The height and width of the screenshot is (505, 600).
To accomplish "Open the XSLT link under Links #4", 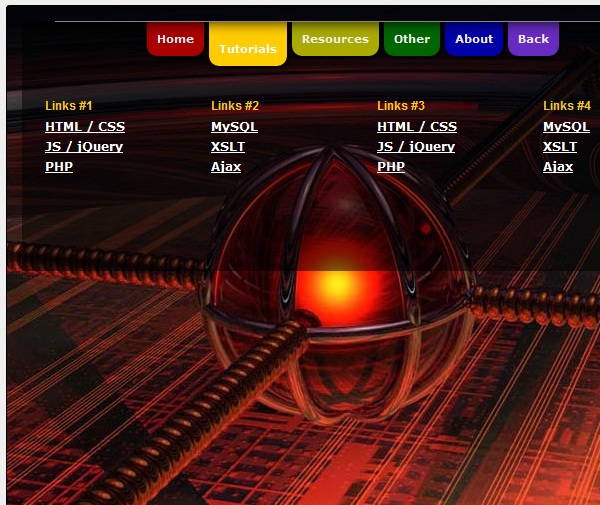I will (560, 147).
